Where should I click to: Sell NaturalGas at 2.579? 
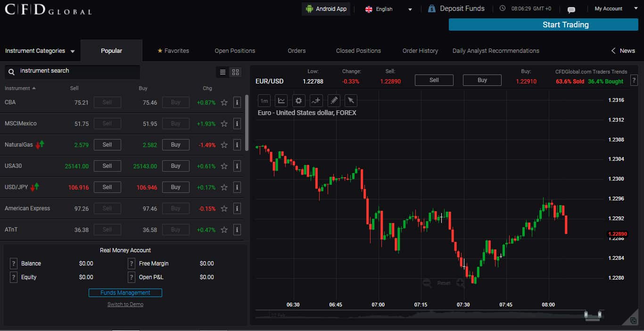tap(107, 145)
